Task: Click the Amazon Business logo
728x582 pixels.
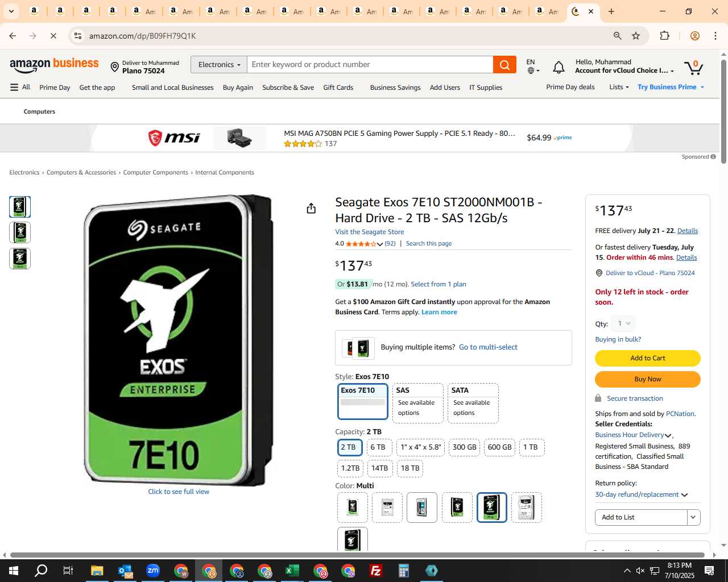Action: pyautogui.click(x=54, y=65)
